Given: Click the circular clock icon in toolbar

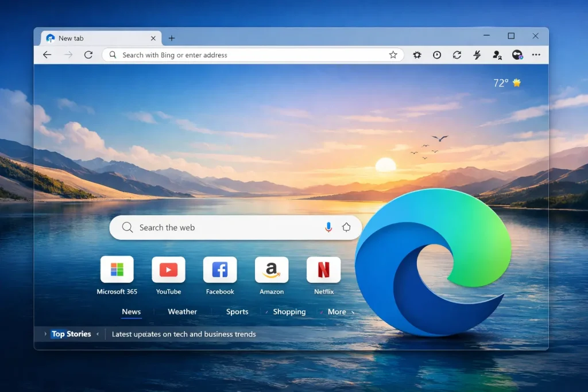Looking at the screenshot, I should point(437,55).
